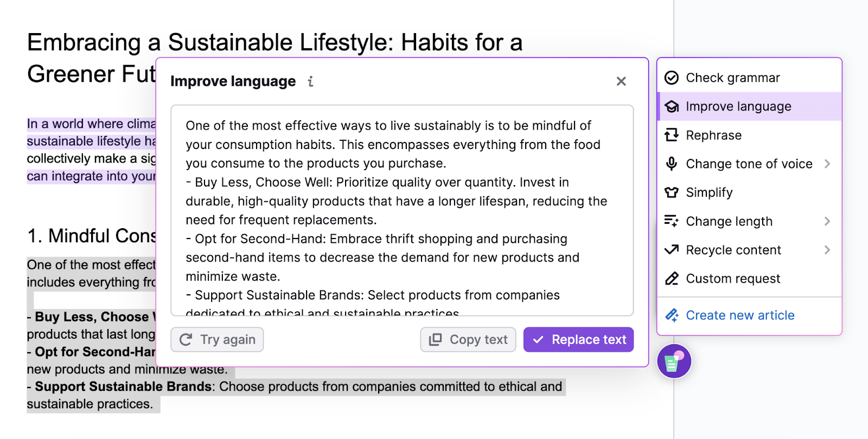Click the Recycle content arrow icon

click(672, 250)
